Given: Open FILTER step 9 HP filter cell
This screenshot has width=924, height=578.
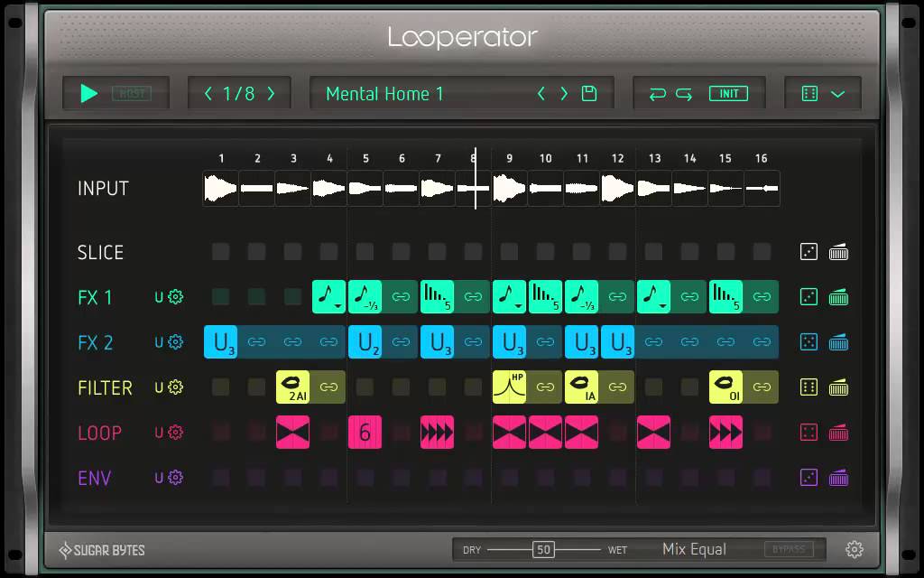Looking at the screenshot, I should click(509, 387).
